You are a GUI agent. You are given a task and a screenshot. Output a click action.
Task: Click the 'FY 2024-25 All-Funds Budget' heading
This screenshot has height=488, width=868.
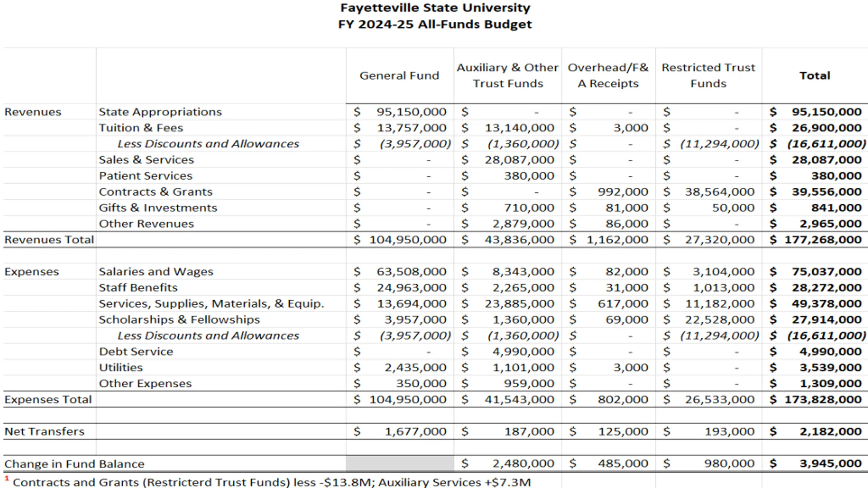435,25
